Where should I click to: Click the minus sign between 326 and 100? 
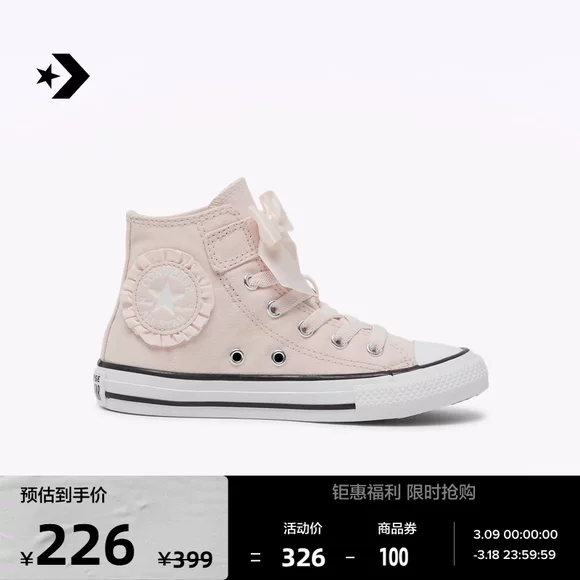tap(350, 557)
